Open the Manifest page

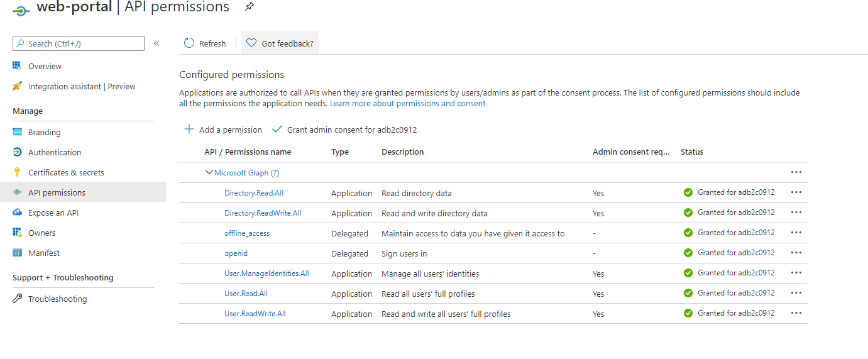click(x=44, y=253)
